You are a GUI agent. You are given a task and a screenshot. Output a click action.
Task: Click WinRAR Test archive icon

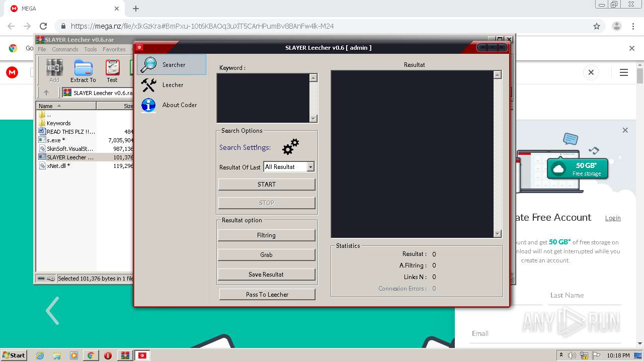[112, 71]
